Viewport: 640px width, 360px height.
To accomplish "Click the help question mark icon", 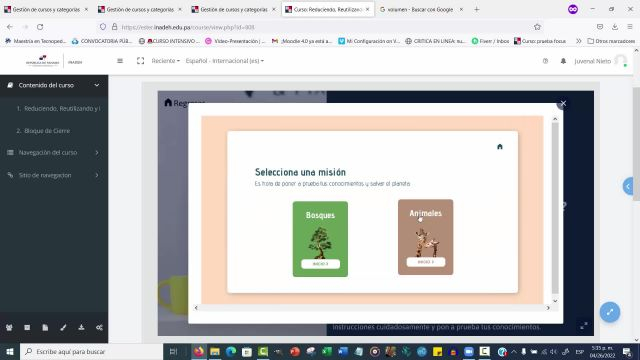I will click(545, 61).
